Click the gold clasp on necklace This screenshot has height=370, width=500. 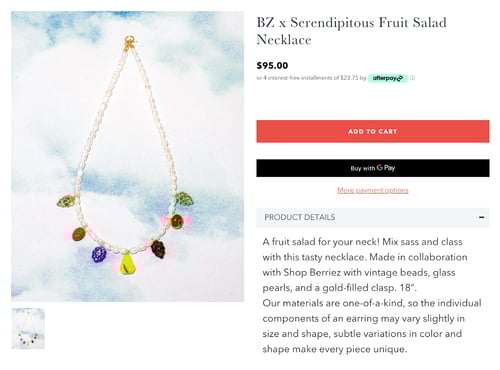pyautogui.click(x=130, y=42)
